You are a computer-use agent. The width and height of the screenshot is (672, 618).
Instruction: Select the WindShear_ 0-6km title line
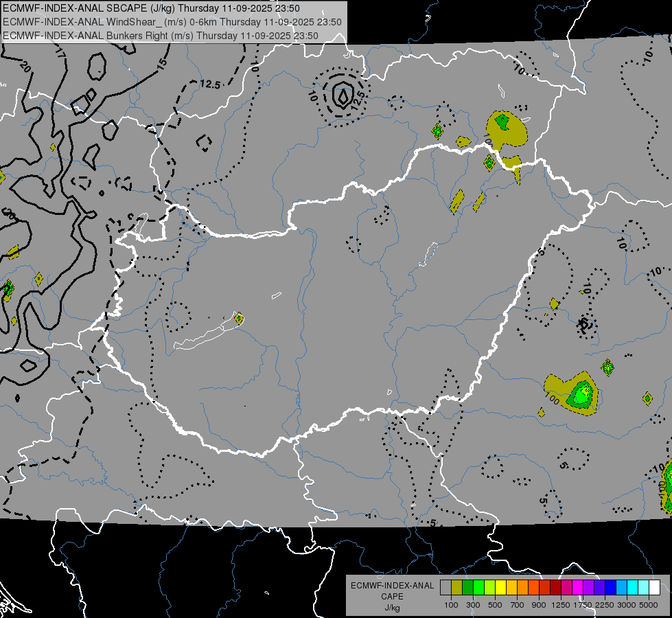[x=172, y=22]
